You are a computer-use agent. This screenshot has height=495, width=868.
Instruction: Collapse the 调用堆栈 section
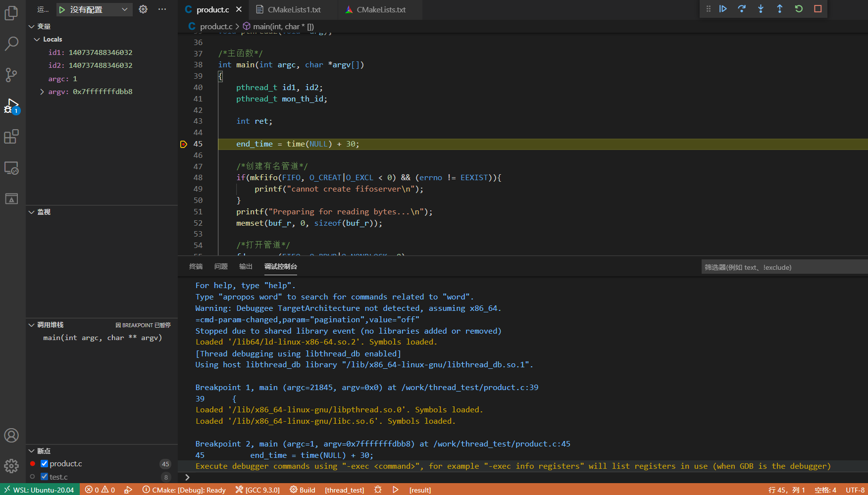(31, 325)
